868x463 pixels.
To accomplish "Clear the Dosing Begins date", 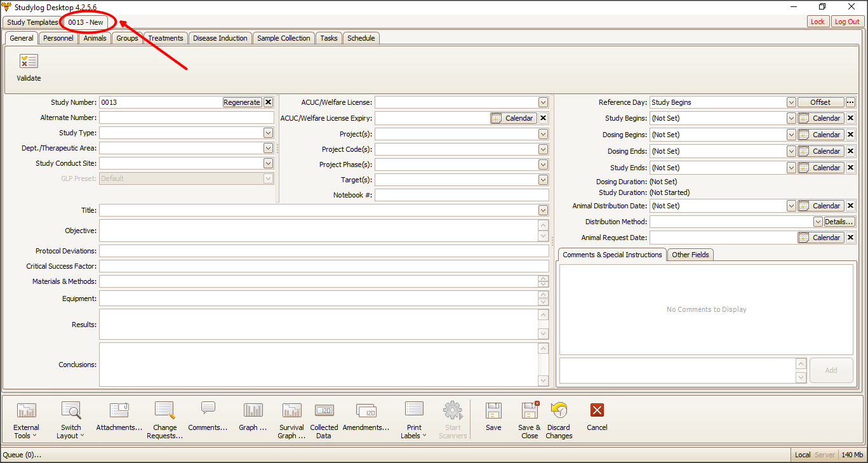I will click(x=851, y=135).
